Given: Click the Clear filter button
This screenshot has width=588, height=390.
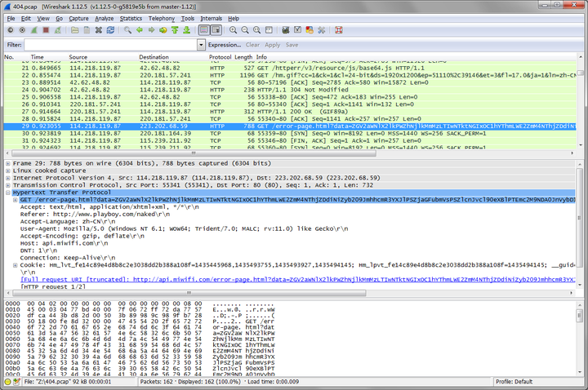Looking at the screenshot, I should pos(252,45).
